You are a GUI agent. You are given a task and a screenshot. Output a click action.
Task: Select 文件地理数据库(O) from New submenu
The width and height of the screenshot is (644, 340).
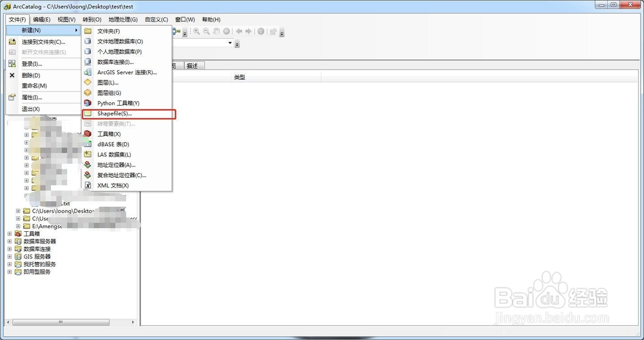[128, 41]
